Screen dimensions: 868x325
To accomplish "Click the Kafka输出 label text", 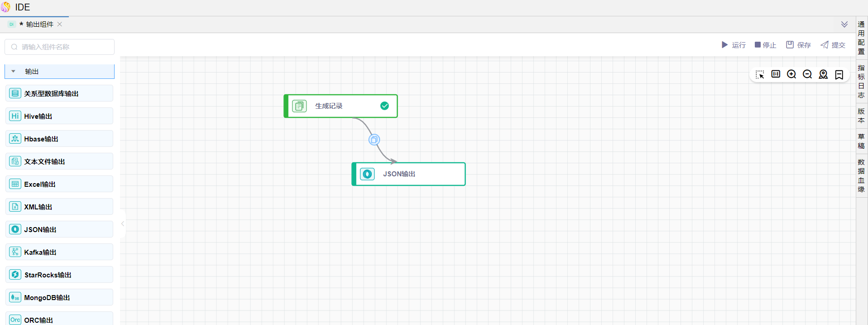I will point(40,252).
